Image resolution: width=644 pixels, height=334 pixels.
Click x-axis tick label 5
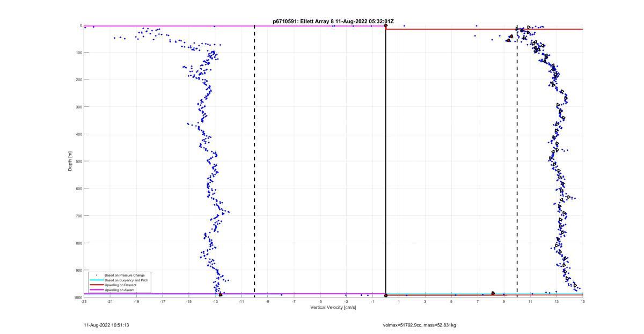(x=451, y=301)
